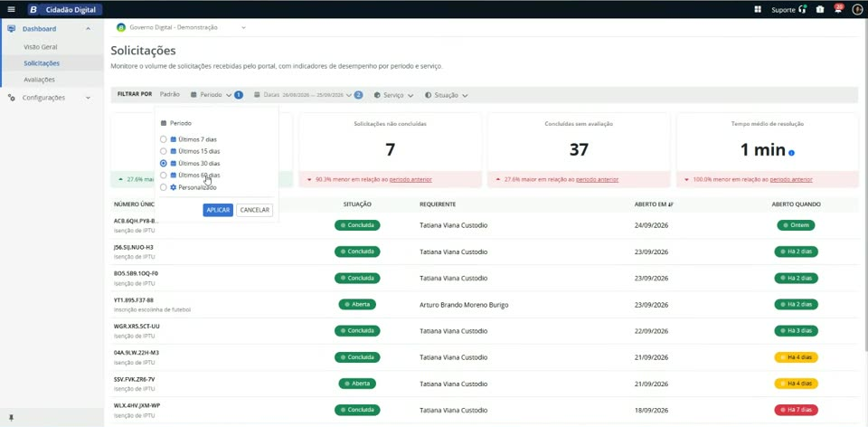Click the gift icon in top bar
The width and height of the screenshot is (868, 427).
tap(820, 9)
